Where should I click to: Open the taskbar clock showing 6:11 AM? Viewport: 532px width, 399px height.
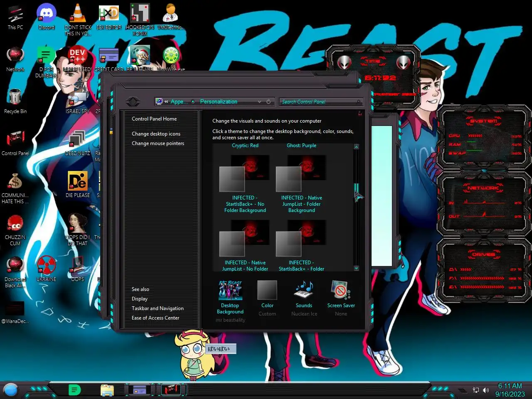[x=510, y=390]
